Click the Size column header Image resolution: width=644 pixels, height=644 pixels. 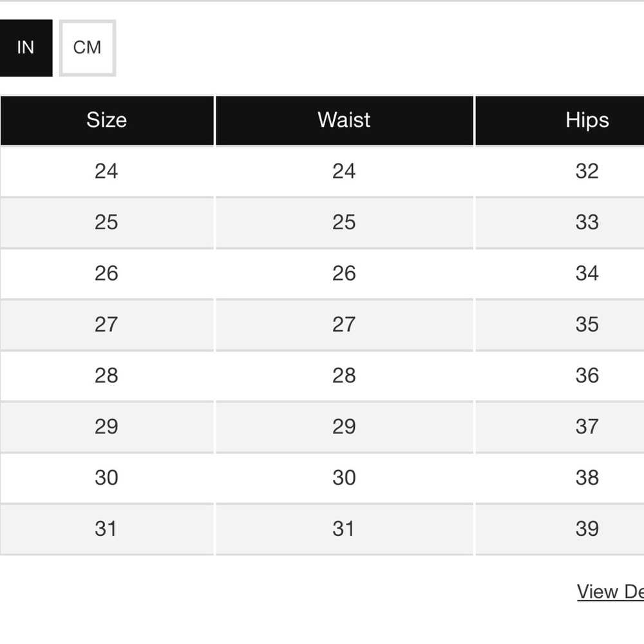[107, 120]
